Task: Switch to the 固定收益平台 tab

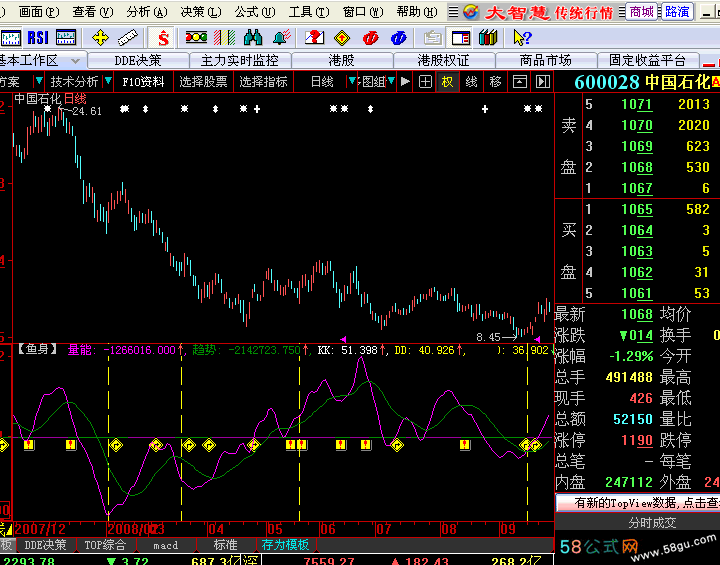Action: [x=647, y=60]
